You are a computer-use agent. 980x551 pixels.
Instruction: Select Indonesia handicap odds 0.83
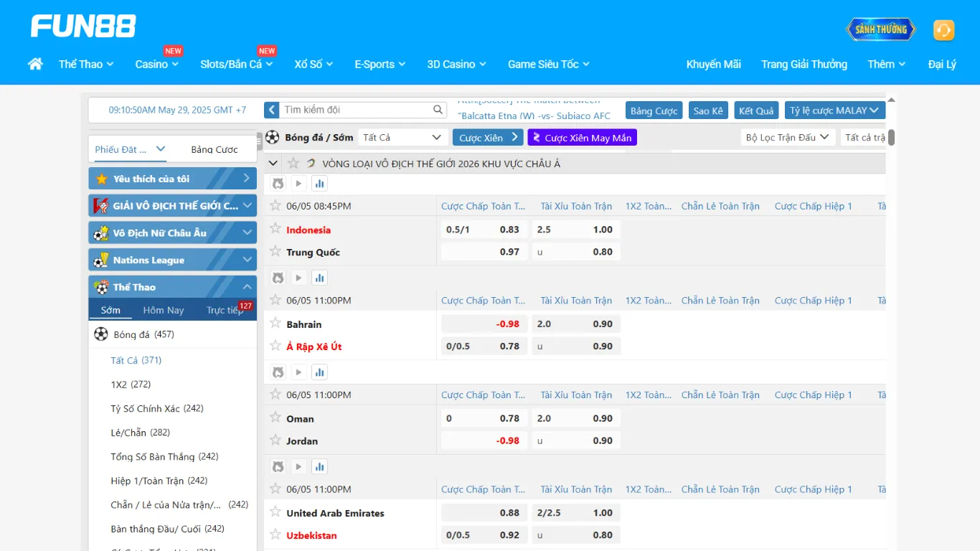pyautogui.click(x=509, y=230)
